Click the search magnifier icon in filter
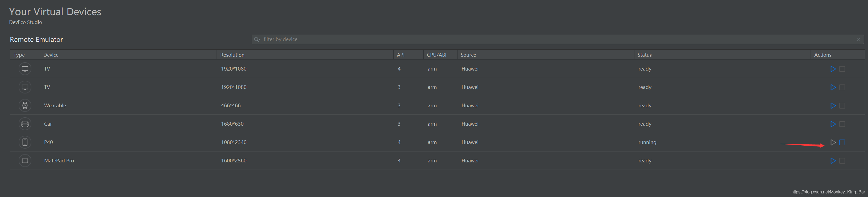Image resolution: width=868 pixels, height=197 pixels. (x=257, y=39)
